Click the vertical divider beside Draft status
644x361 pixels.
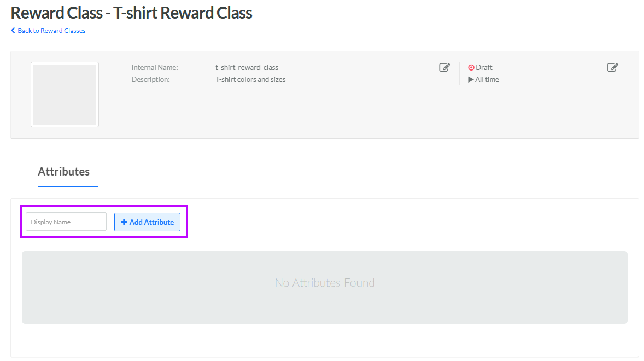460,73
